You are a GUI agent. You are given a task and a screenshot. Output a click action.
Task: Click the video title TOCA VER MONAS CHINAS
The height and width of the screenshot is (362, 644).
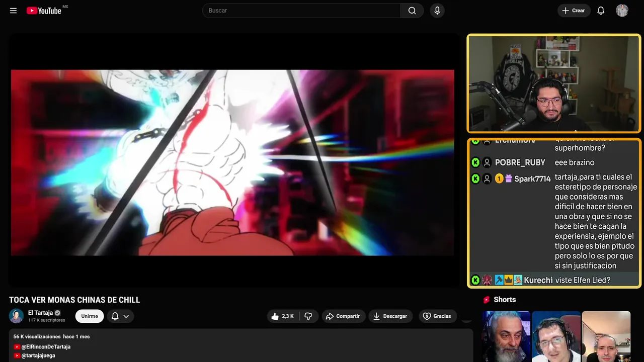pos(74,300)
